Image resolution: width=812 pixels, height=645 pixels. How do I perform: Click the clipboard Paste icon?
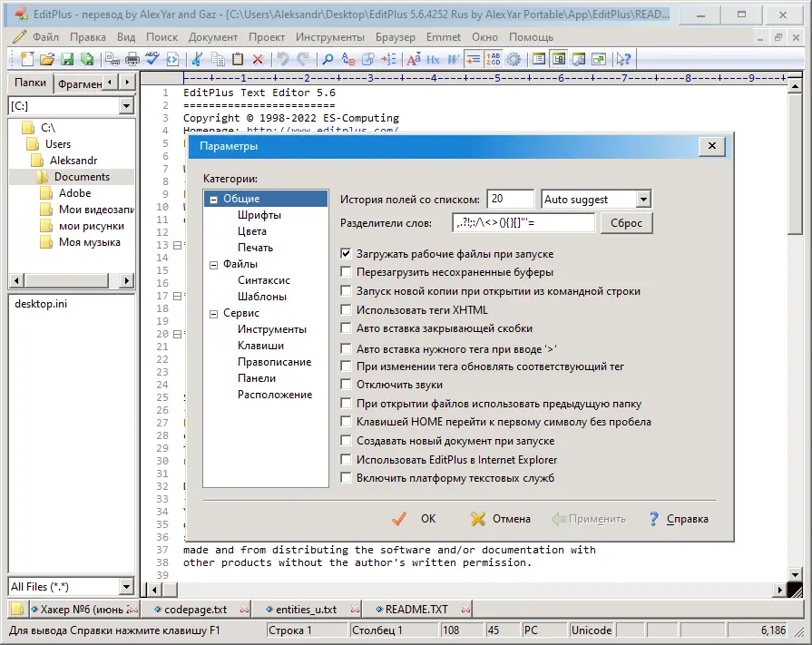[238, 59]
